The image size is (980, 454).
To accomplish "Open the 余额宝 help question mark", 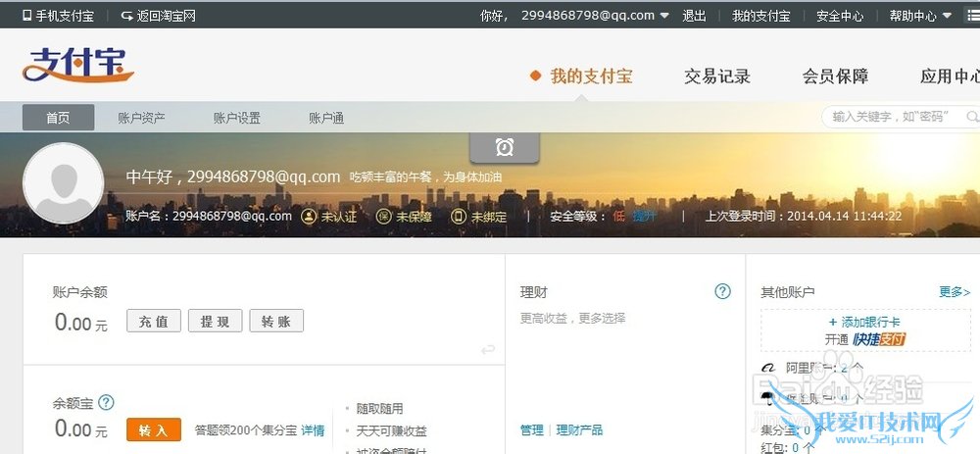I will [x=107, y=402].
